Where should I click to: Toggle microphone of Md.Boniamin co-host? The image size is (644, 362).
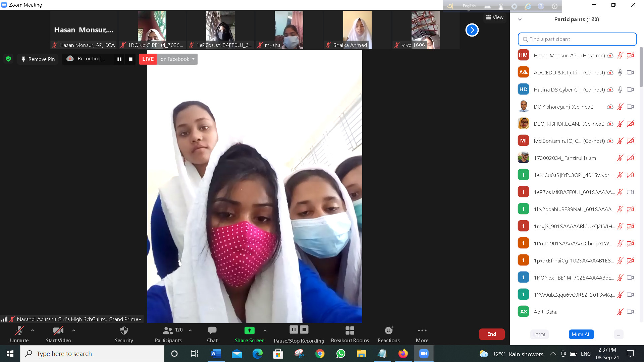click(x=620, y=141)
